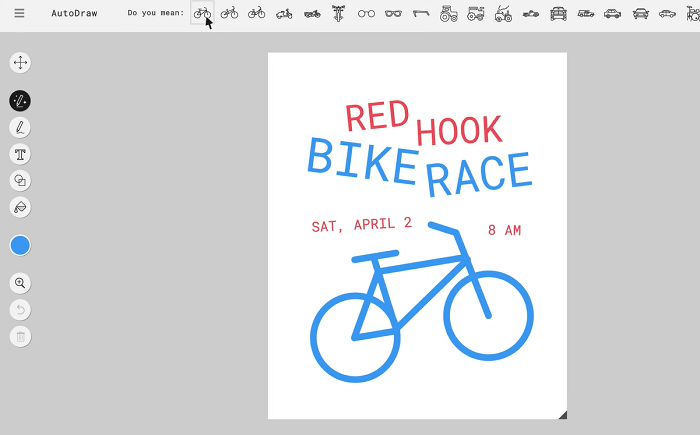Click the Delete trash can icon
The image size is (700, 435).
(20, 337)
